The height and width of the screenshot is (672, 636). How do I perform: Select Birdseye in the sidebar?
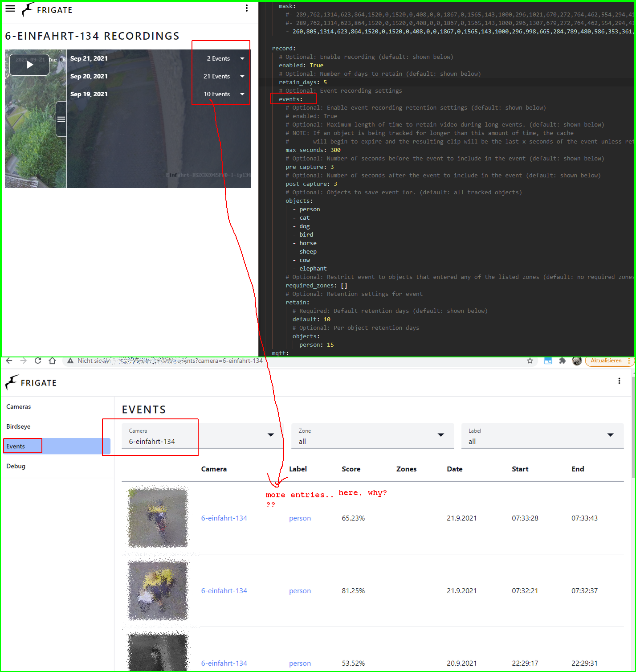18,426
